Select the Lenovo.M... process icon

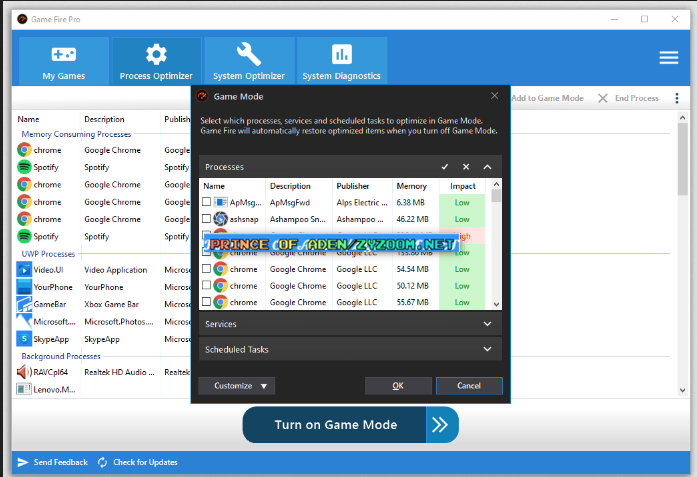(24, 389)
